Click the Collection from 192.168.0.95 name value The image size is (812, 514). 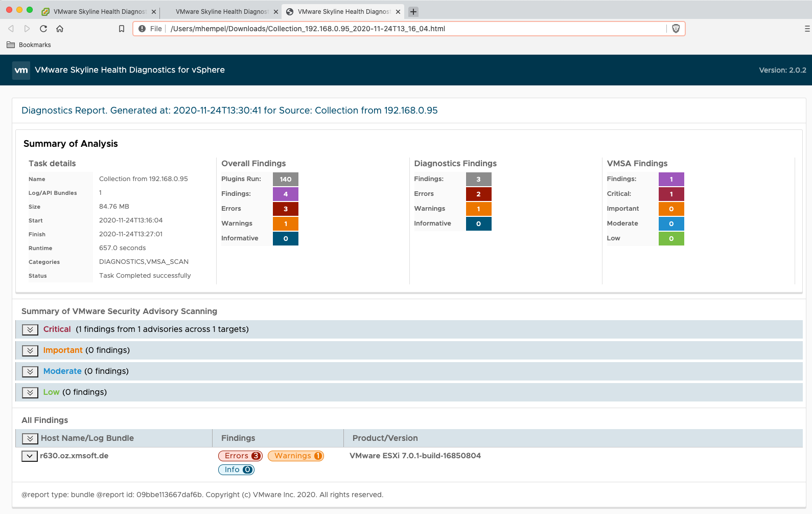pyautogui.click(x=144, y=179)
